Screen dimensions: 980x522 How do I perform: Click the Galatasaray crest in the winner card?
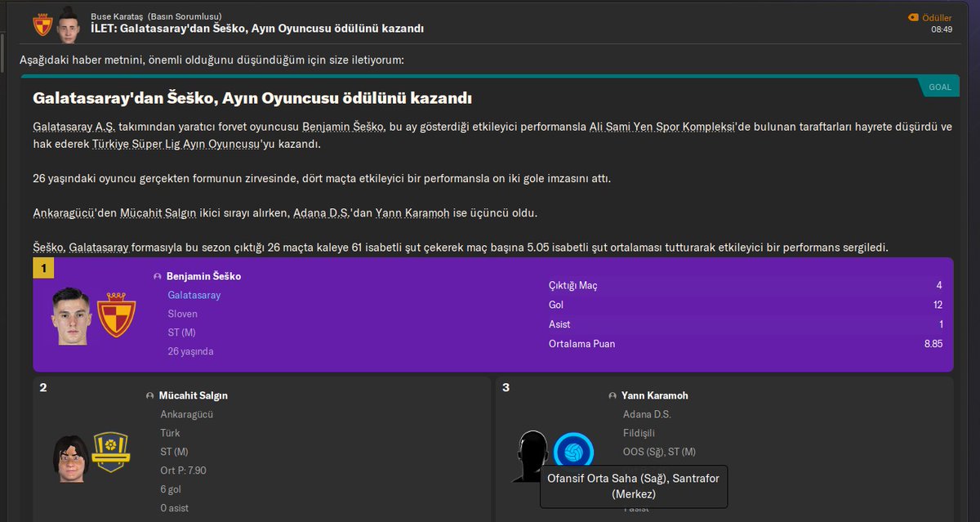point(116,317)
